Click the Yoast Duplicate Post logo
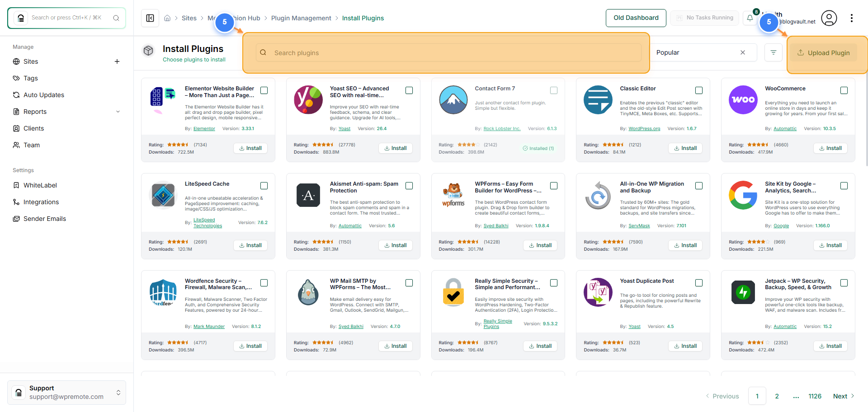Image resolution: width=868 pixels, height=412 pixels. click(x=598, y=292)
